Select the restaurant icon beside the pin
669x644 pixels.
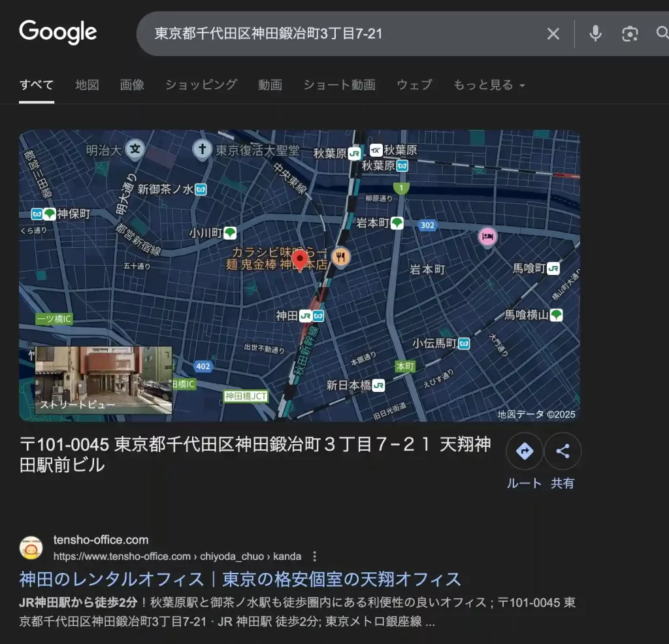pyautogui.click(x=340, y=256)
